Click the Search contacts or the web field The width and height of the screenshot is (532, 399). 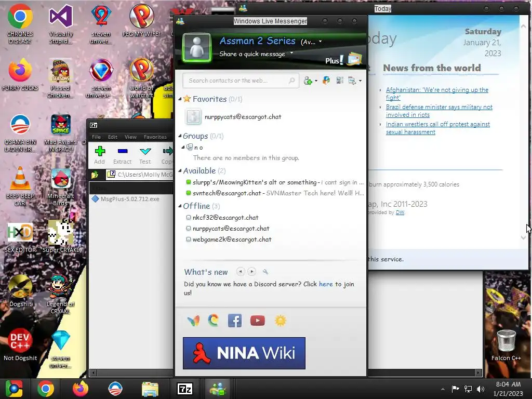pos(241,81)
